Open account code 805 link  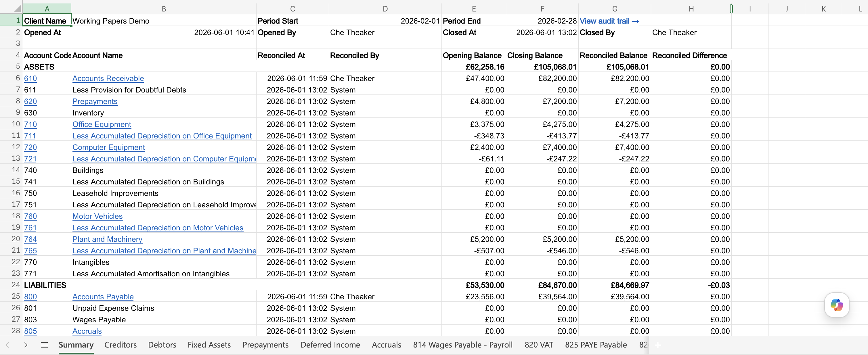[30, 331]
